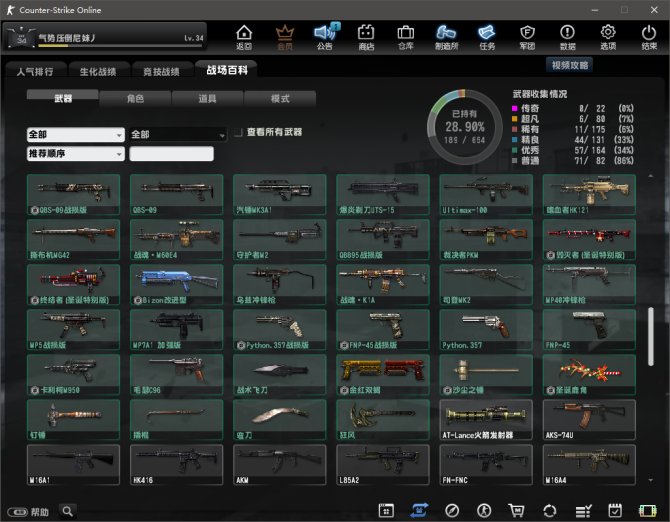Open the 公告 announcement speaker icon
The height and width of the screenshot is (522, 670).
(325, 37)
